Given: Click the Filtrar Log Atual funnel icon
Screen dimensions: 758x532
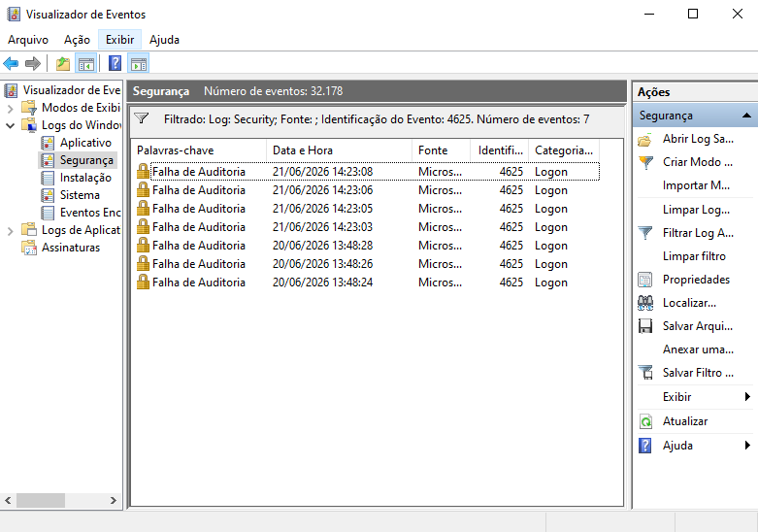Looking at the screenshot, I should pyautogui.click(x=645, y=233).
